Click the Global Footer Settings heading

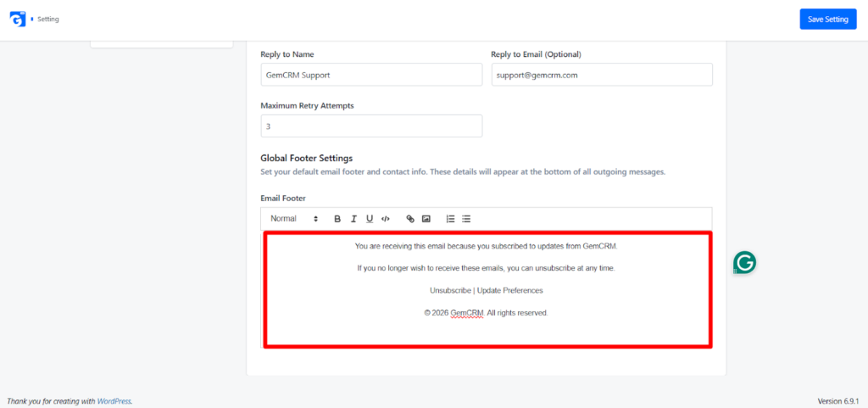click(x=307, y=159)
